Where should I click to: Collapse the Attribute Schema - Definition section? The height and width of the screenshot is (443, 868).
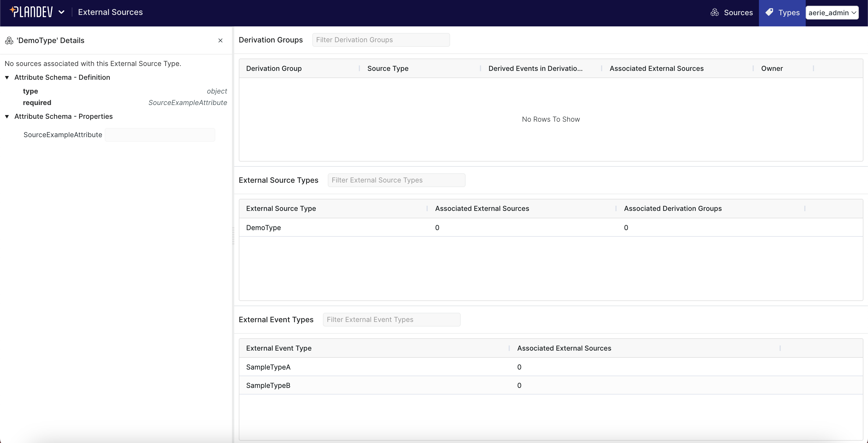coord(7,77)
